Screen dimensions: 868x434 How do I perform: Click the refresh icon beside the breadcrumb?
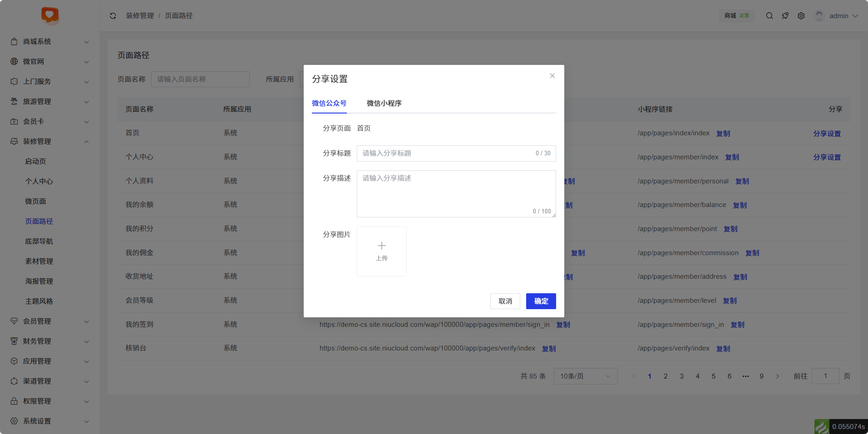(113, 16)
